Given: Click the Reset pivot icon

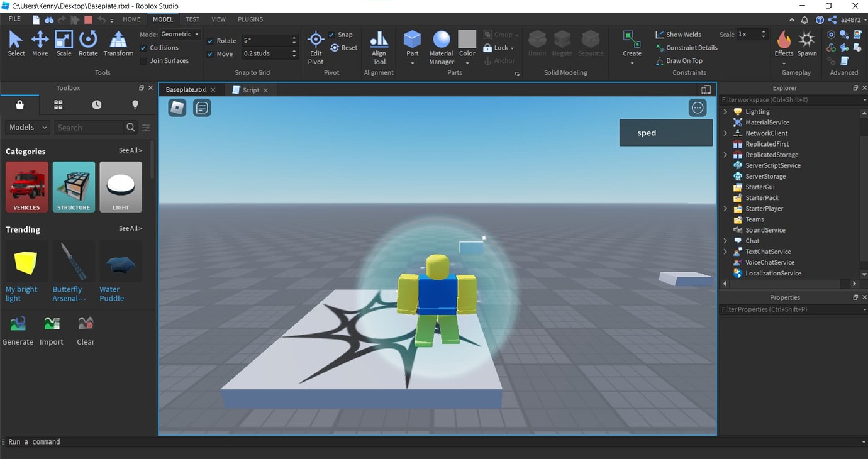Looking at the screenshot, I should coord(344,48).
